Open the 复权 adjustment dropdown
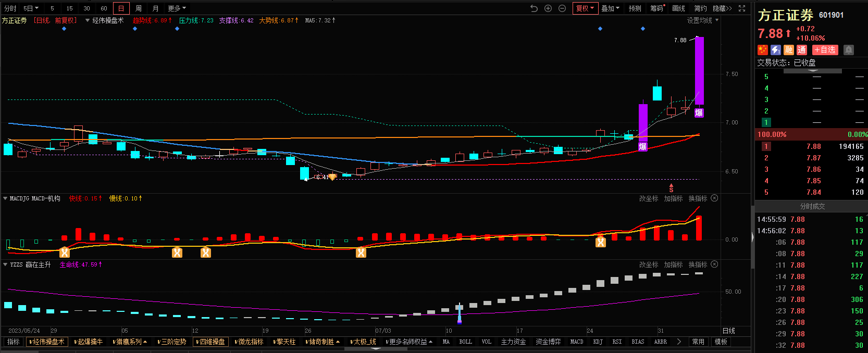The height and width of the screenshot is (353, 868). click(585, 8)
